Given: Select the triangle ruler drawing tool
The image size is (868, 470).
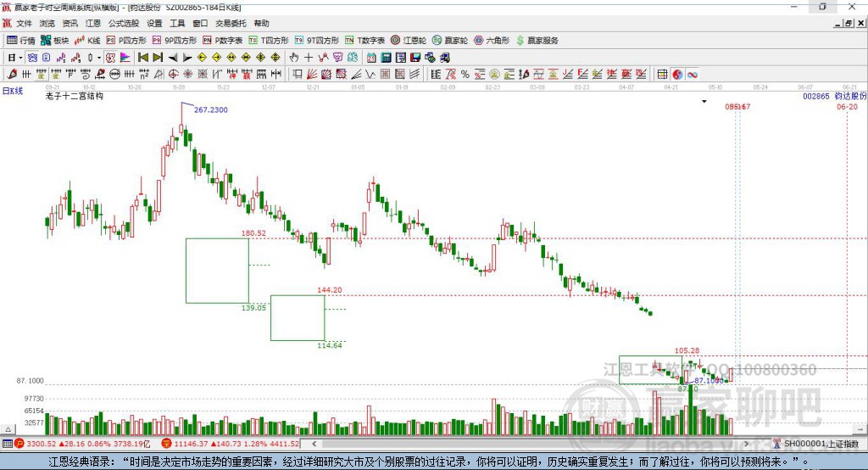Looking at the screenshot, I should point(159,75).
